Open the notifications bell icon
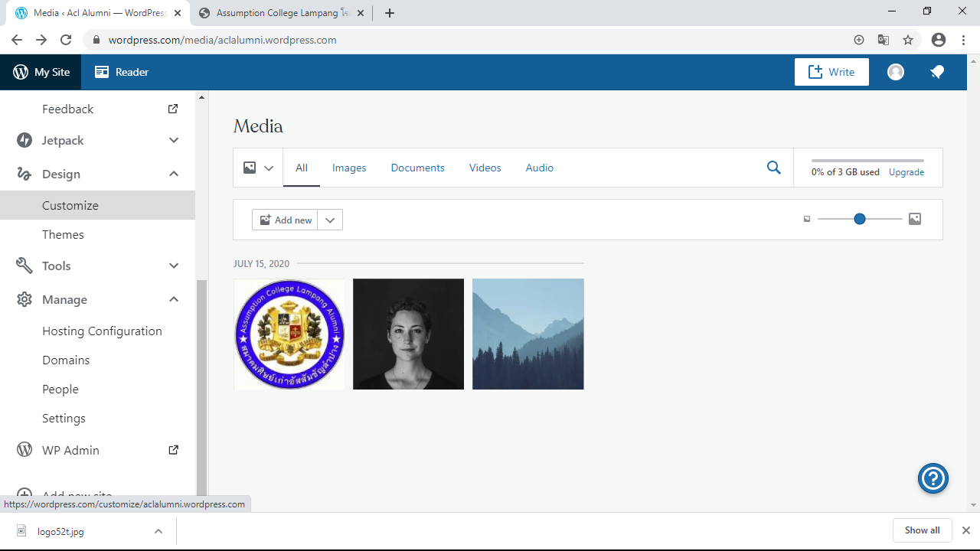980x551 pixels. click(x=937, y=72)
